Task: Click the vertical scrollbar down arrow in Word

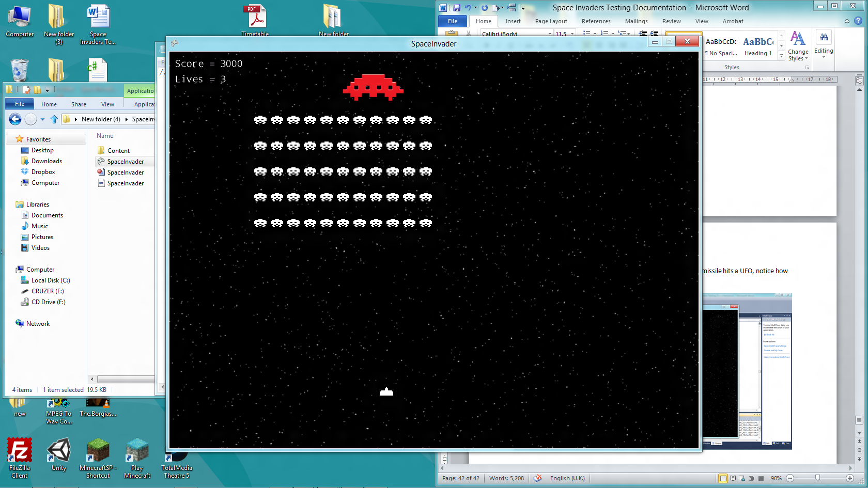Action: pos(859,433)
